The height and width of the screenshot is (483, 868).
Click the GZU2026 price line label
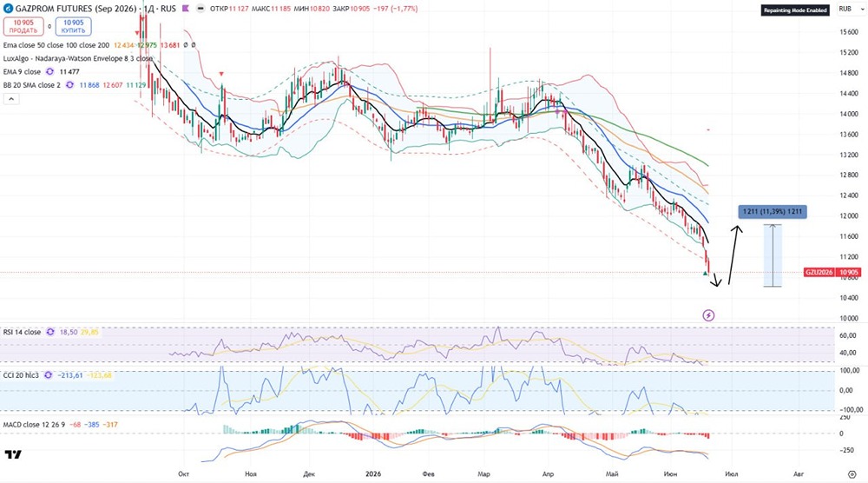point(820,273)
